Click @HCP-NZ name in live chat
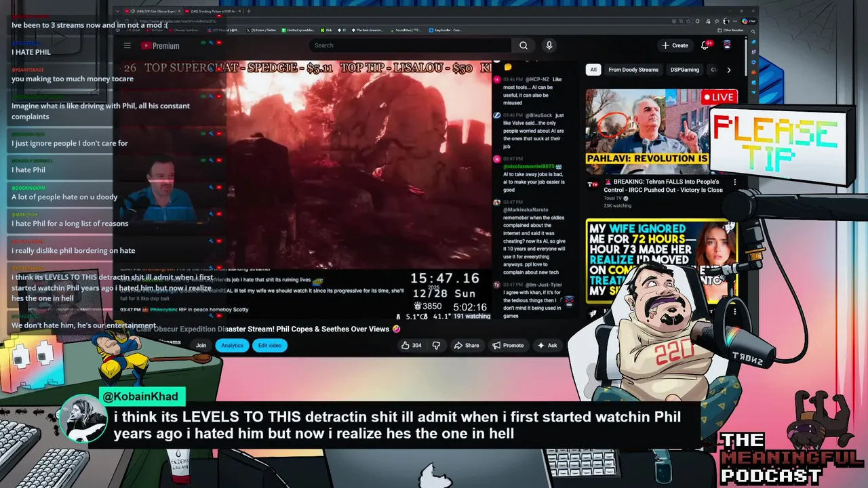The image size is (868, 488). click(x=536, y=79)
